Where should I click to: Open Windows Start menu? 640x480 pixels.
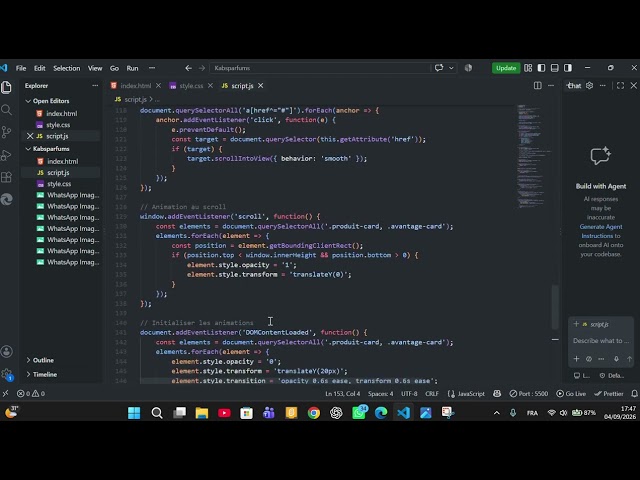pyautogui.click(x=134, y=413)
